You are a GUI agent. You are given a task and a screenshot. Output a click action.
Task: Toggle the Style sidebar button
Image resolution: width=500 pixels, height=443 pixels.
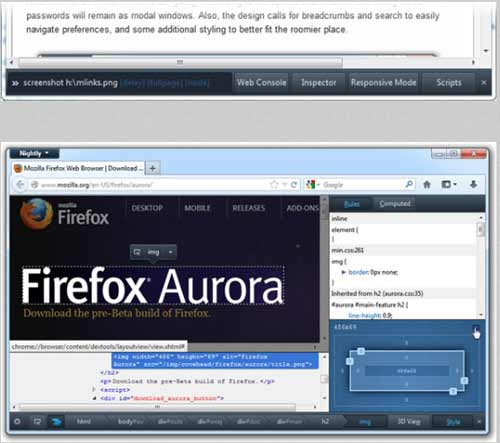tap(453, 422)
